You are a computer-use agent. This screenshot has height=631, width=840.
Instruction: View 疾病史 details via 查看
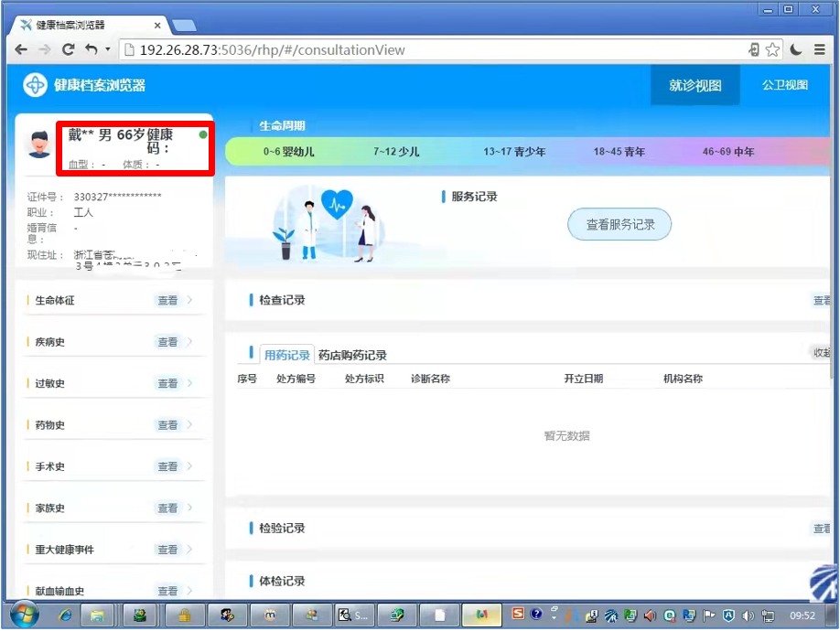(167, 342)
